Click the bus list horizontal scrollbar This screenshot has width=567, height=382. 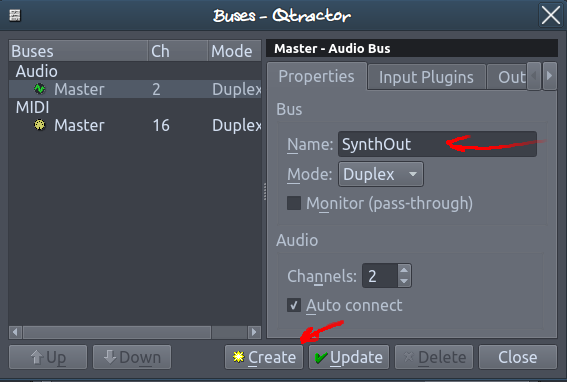click(135, 332)
